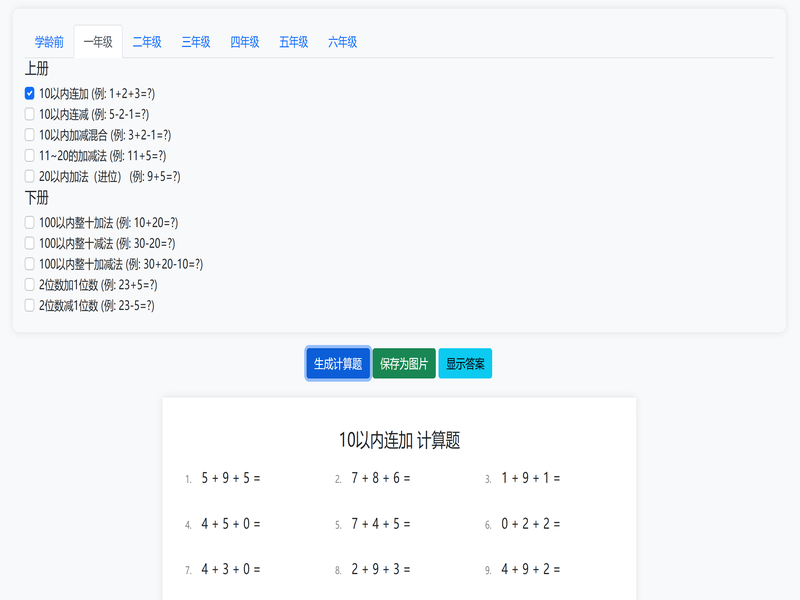The width and height of the screenshot is (800, 600).
Task: Enable the 100以内整十加减法 checkbox
Action: coord(30,264)
